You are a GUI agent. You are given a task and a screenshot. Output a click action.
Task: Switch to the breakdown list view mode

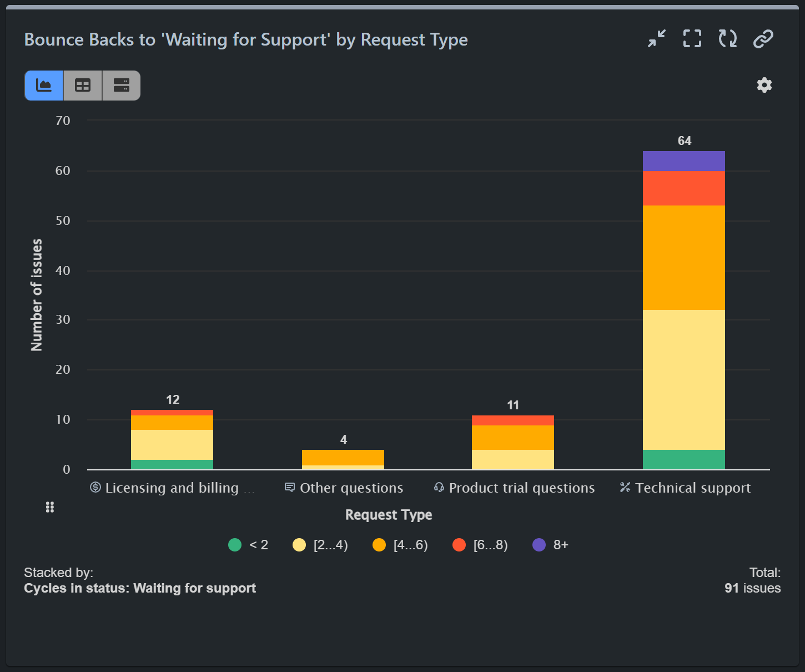[x=121, y=86]
